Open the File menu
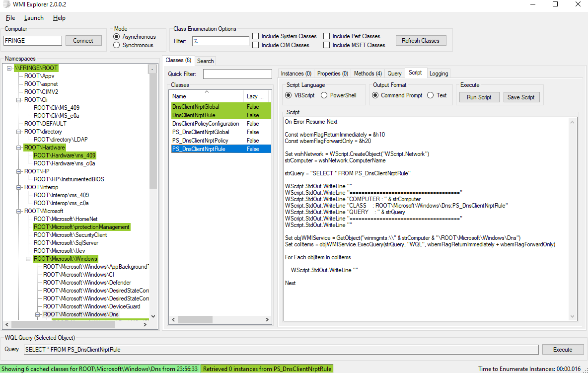The height and width of the screenshot is (373, 588). point(10,18)
